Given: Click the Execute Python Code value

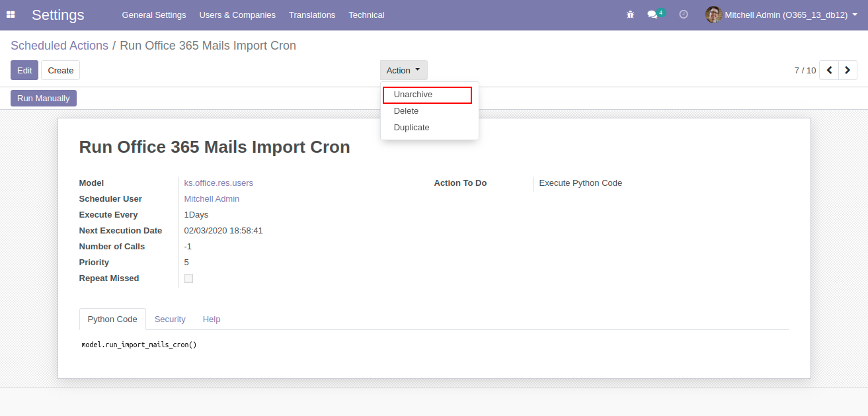Looking at the screenshot, I should (580, 183).
